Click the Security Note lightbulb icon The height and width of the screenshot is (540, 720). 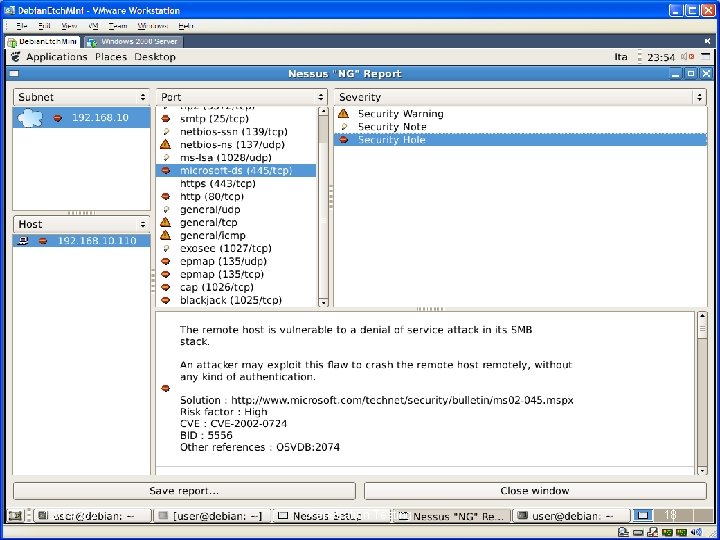tap(344, 127)
